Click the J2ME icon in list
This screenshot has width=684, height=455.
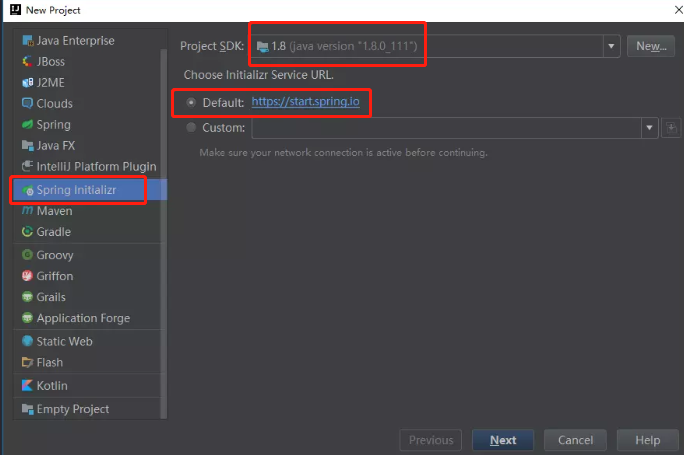point(27,82)
